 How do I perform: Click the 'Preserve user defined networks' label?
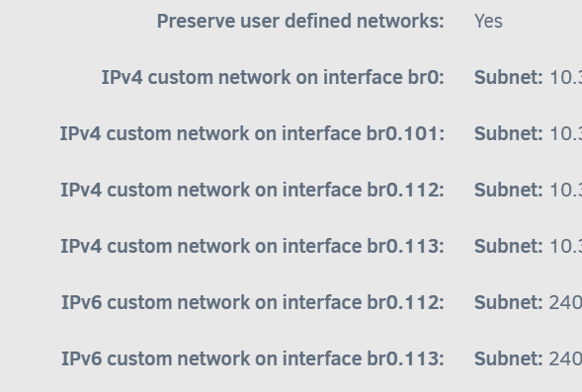[x=300, y=21]
